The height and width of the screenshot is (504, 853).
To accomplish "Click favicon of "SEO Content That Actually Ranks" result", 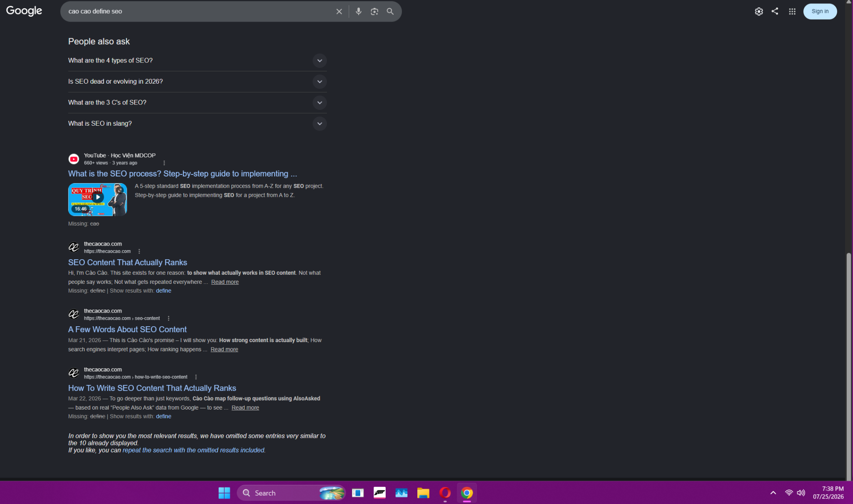I will (74, 247).
